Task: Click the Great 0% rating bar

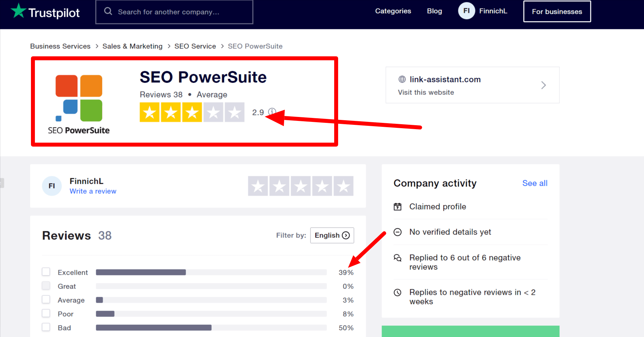Action: click(211, 286)
